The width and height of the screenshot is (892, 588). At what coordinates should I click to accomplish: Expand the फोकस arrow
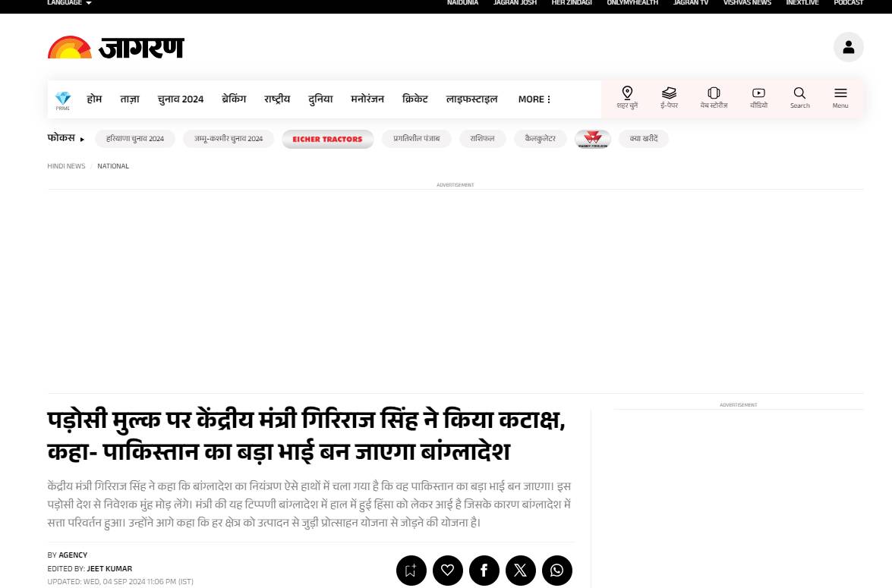(82, 140)
